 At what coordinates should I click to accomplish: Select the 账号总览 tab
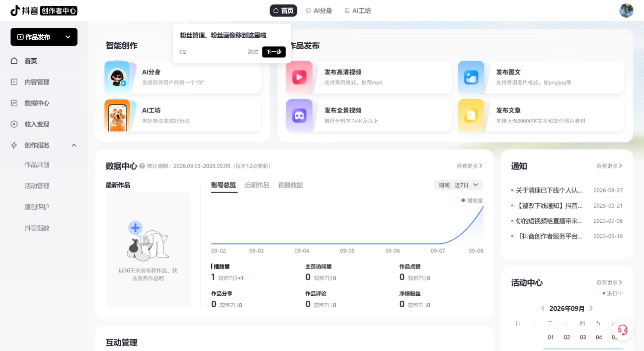[x=223, y=185]
